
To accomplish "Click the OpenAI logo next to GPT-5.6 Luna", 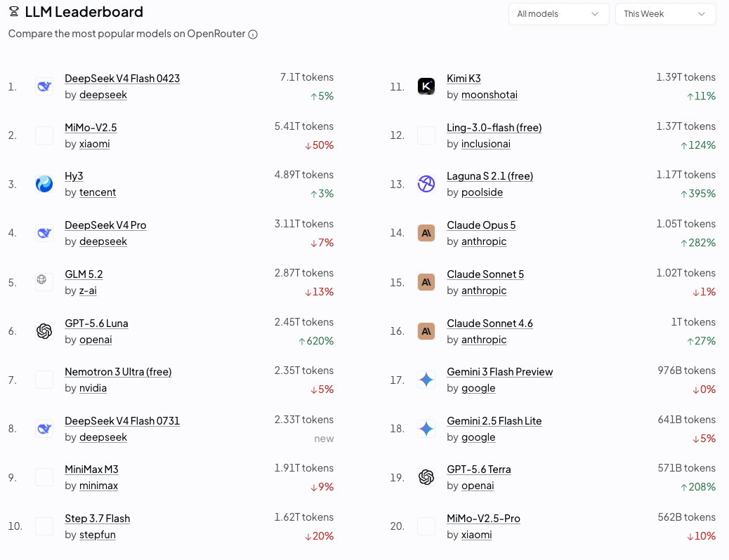I will click(x=44, y=331).
